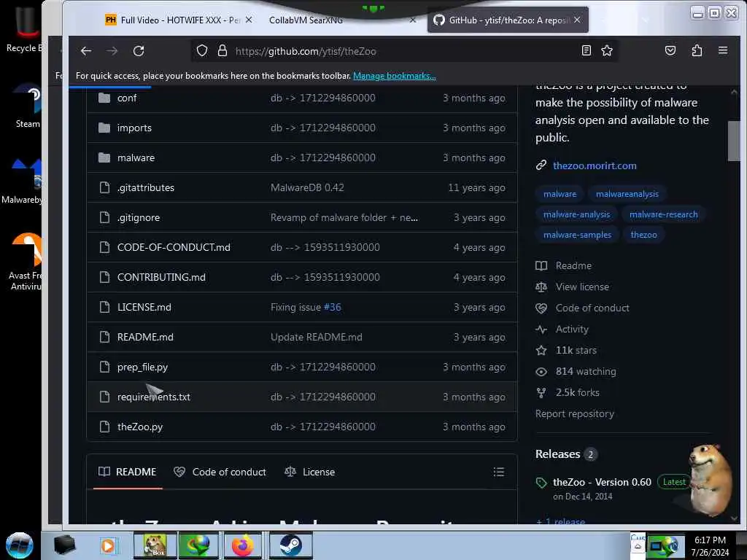Open LICENSE.md file

point(144,307)
